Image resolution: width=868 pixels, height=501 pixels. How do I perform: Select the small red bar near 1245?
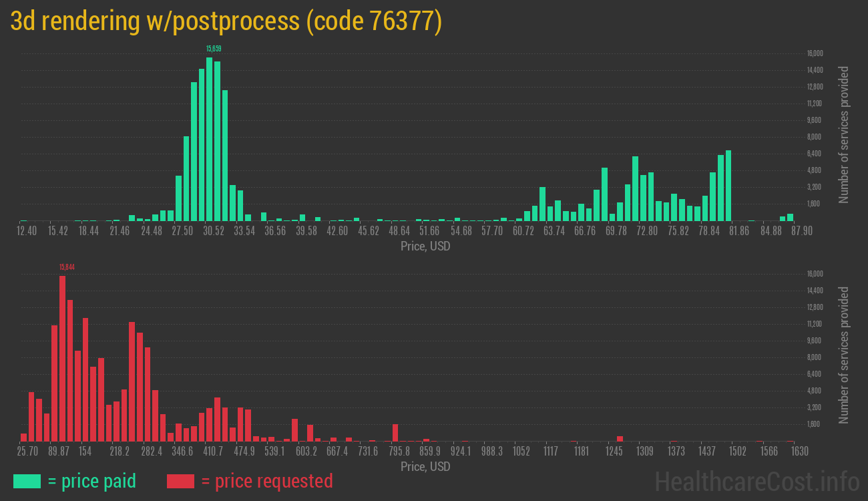(x=620, y=439)
